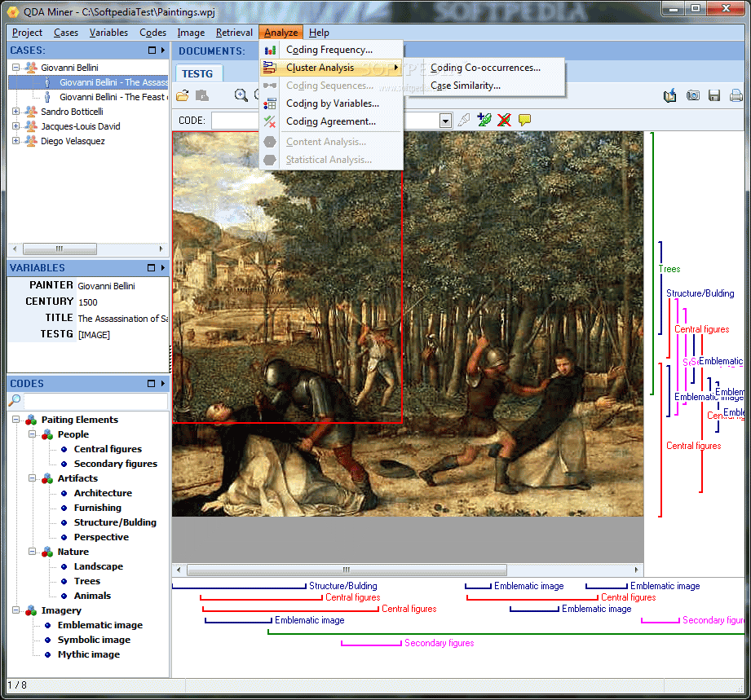Click the Paiting Elements category balls icon
Image resolution: width=751 pixels, height=700 pixels.
tap(31, 420)
